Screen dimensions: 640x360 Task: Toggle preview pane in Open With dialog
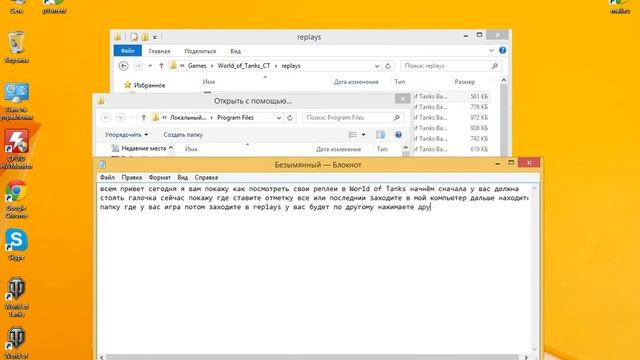point(380,135)
